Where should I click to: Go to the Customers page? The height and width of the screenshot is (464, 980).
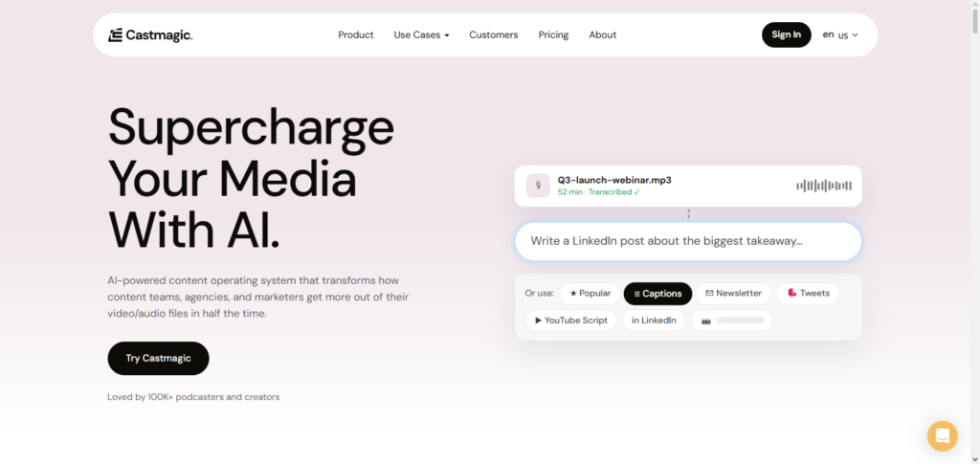click(494, 35)
